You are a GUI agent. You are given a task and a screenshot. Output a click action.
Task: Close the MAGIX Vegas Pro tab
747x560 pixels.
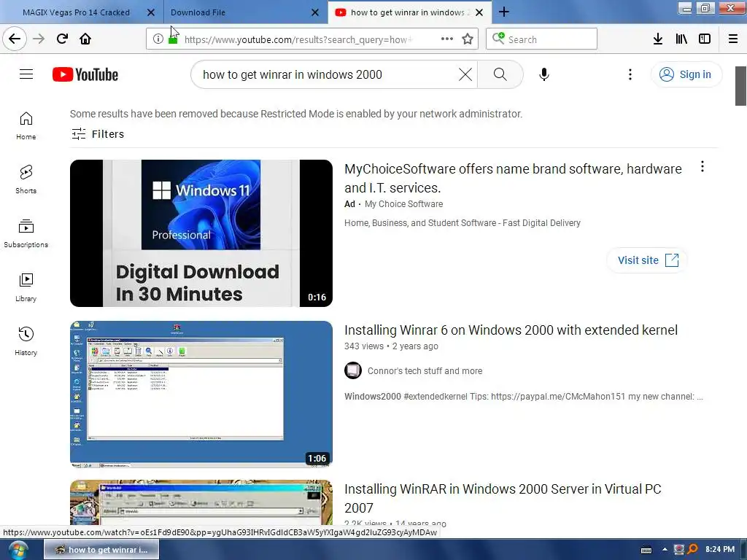[x=150, y=12]
